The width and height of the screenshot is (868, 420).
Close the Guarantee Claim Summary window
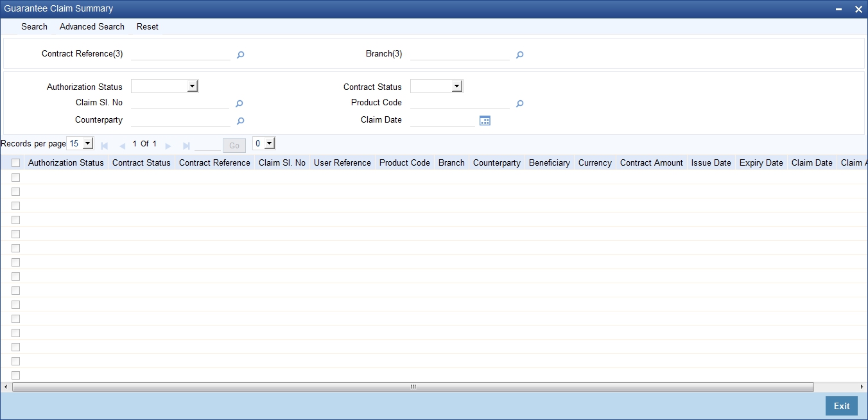point(858,9)
